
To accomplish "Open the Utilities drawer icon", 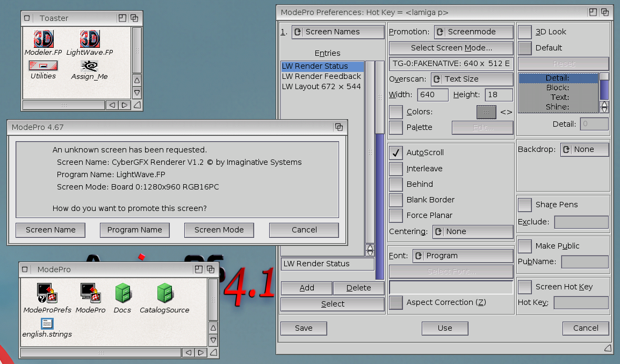I will (x=43, y=65).
